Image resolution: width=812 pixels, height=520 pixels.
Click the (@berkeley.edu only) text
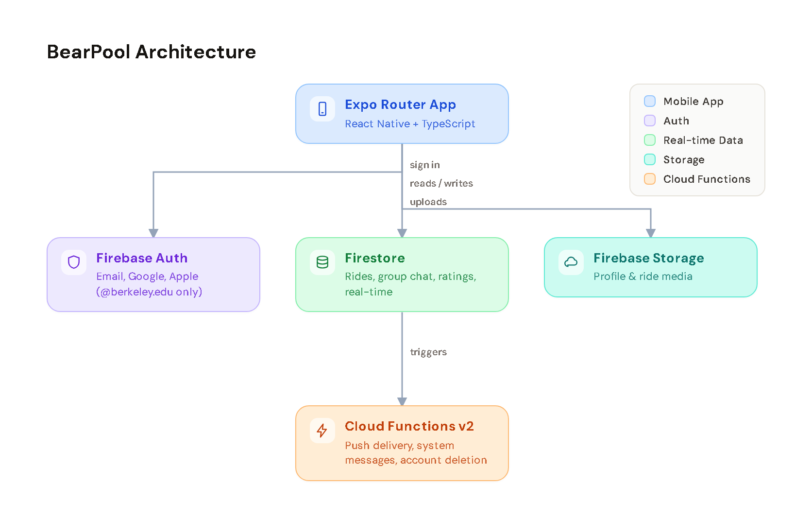[x=149, y=292]
